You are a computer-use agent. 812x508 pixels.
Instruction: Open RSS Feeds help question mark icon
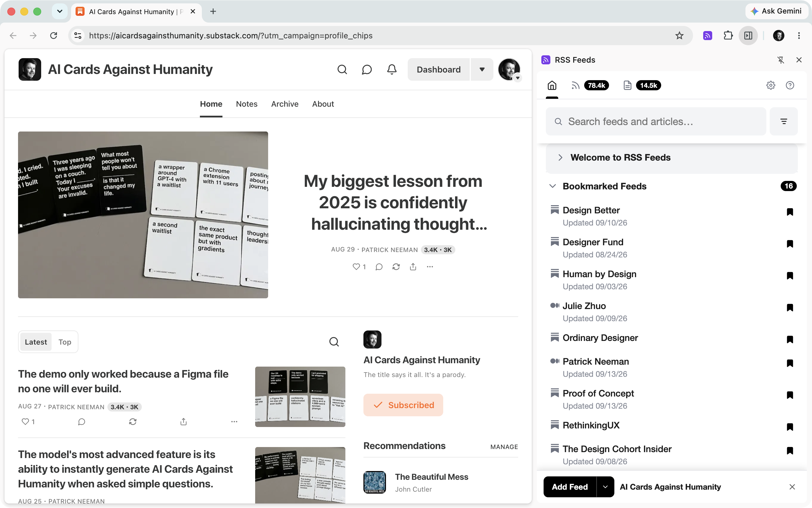[x=790, y=85]
